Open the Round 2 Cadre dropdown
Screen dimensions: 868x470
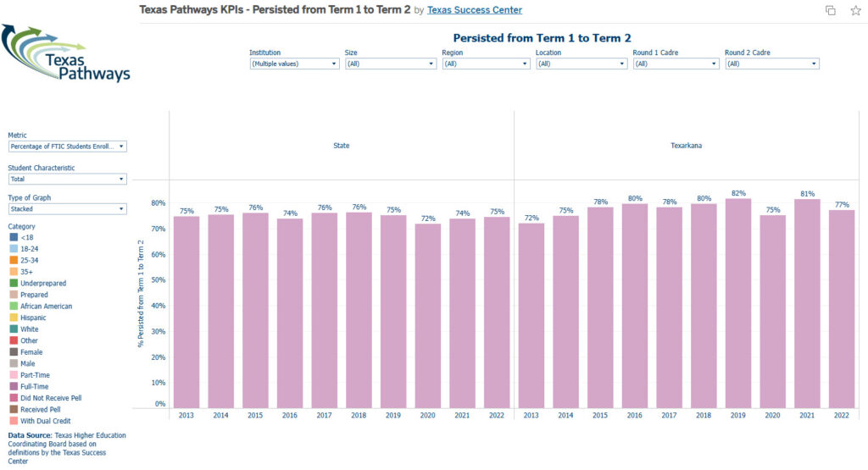coord(772,64)
